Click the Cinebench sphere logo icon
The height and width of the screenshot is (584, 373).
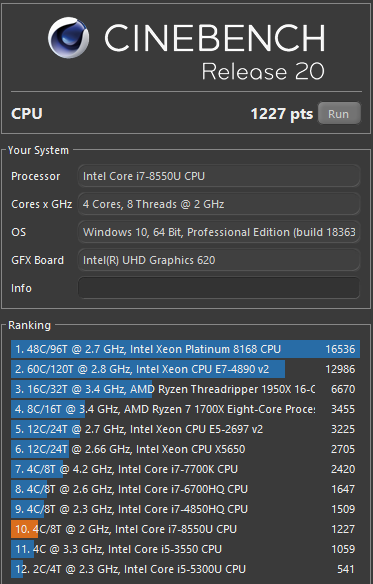(69, 37)
